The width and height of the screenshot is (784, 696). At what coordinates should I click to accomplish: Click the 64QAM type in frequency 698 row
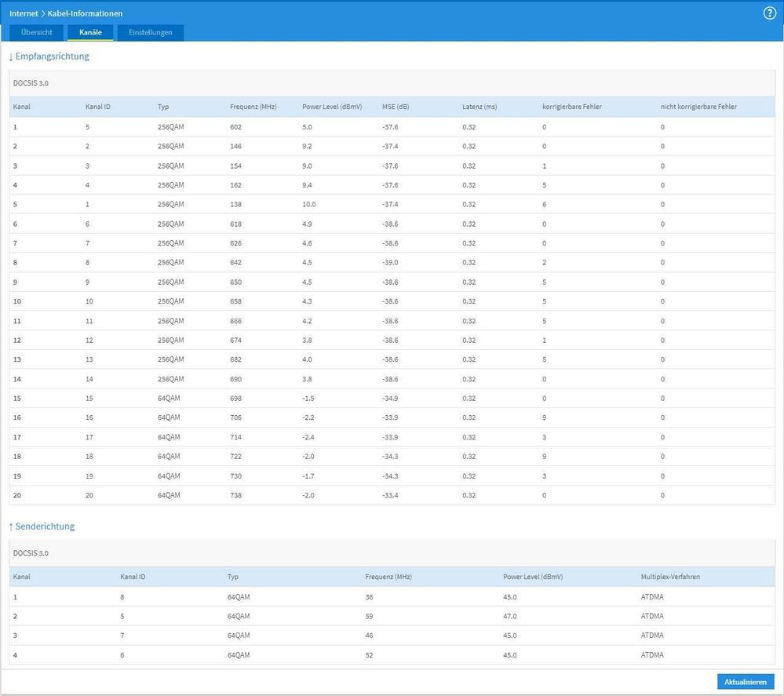pos(169,399)
